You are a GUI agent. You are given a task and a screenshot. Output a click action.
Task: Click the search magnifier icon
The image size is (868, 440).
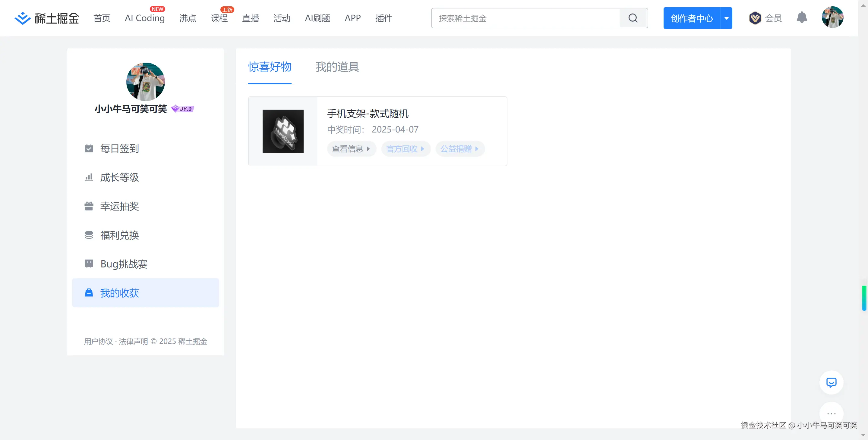633,18
